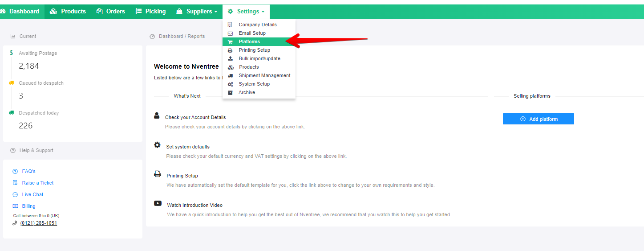Click the Bulk import upload icon

point(230,58)
